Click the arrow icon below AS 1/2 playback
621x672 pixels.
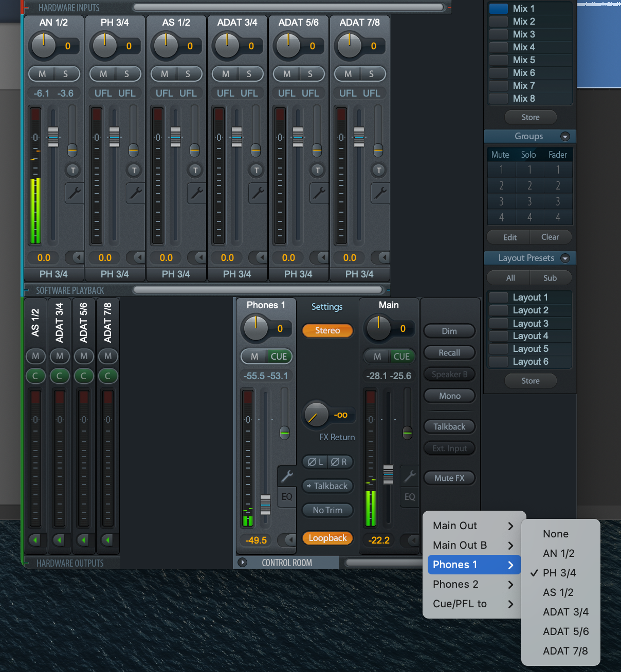coord(35,540)
